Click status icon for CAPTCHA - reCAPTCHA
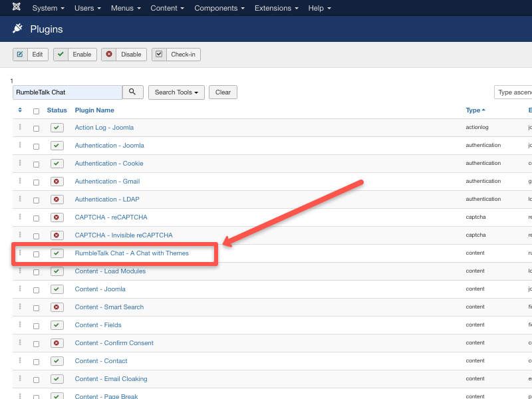The width and height of the screenshot is (532, 399). (x=57, y=217)
